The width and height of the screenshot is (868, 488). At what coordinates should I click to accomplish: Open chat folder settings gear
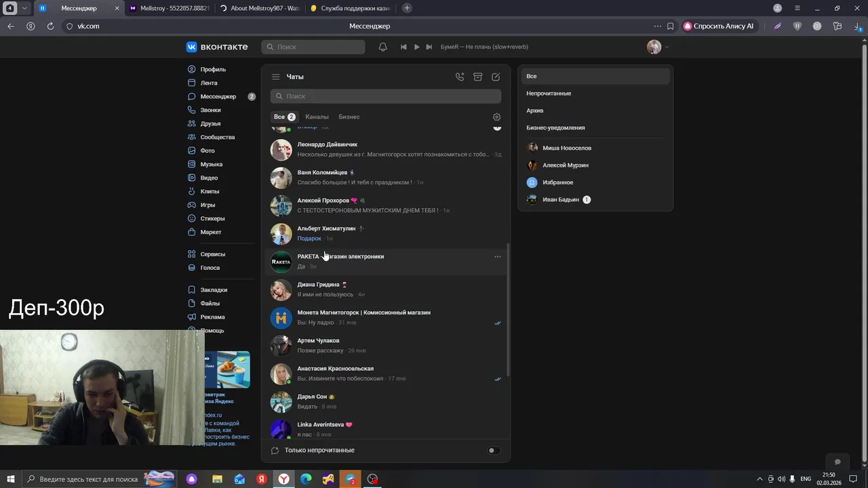pyautogui.click(x=496, y=117)
